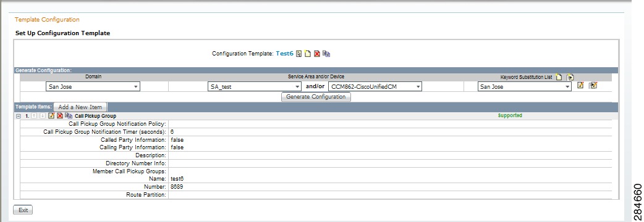The height and width of the screenshot is (222, 644).
Task: Click the icon right of keyword list edit
Action: [593, 85]
